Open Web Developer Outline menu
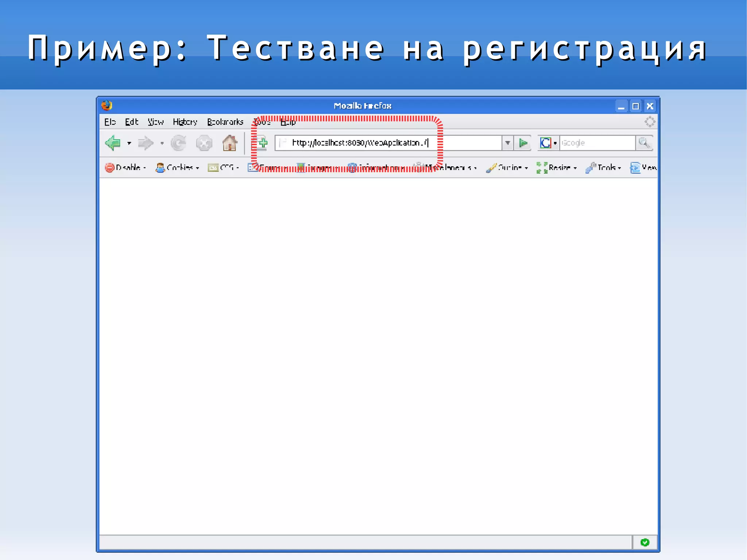This screenshot has height=560, width=747. [x=507, y=167]
